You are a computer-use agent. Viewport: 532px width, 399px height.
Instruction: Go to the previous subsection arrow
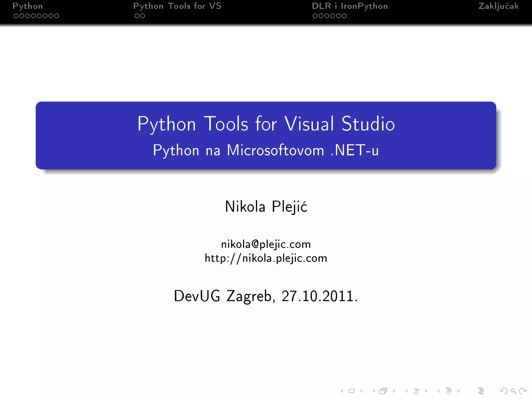pos(406,391)
